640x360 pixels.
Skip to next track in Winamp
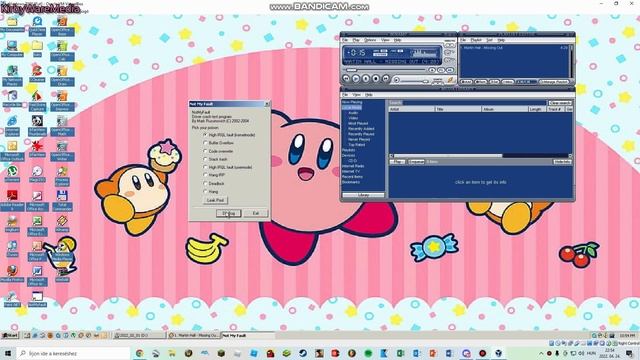pos(385,78)
